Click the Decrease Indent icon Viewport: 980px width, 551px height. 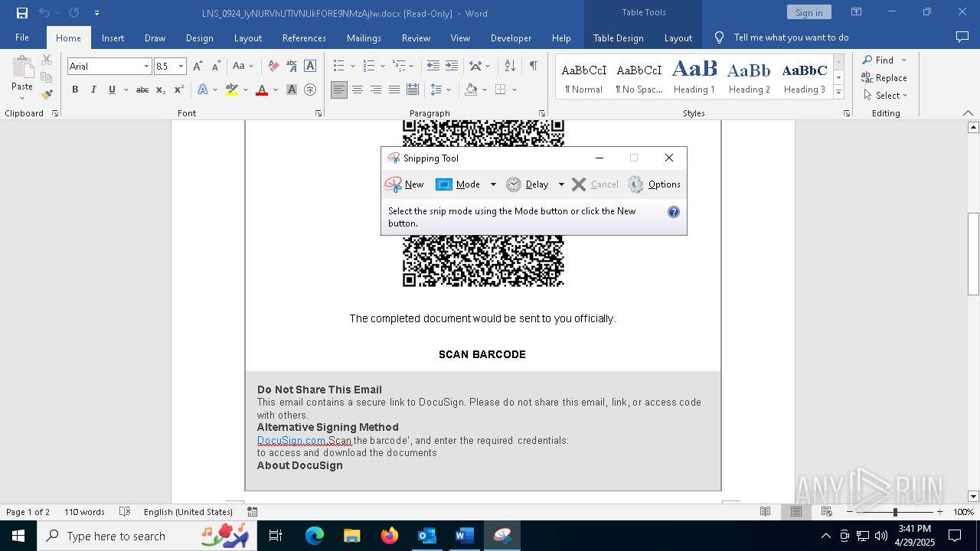point(433,67)
